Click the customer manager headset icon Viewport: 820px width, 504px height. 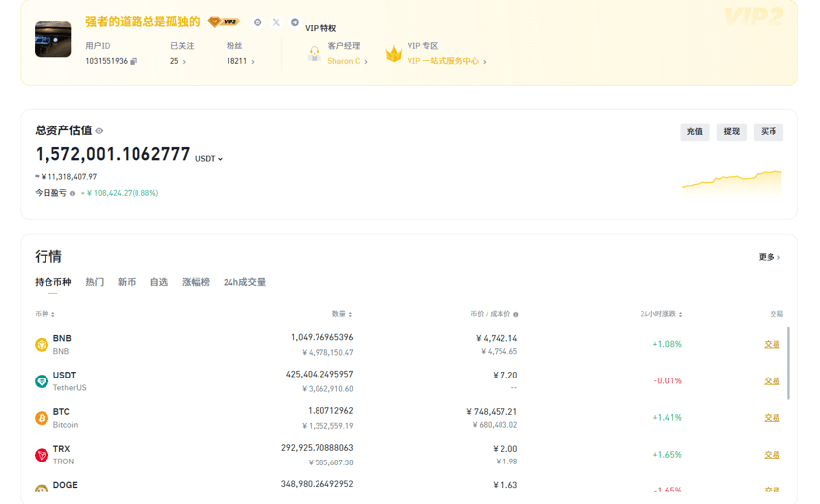coord(314,53)
